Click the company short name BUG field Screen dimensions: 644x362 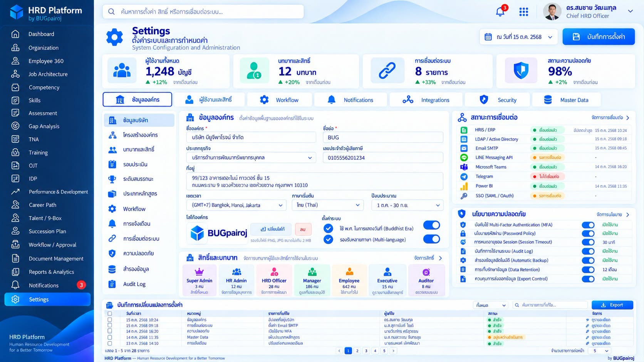pyautogui.click(x=383, y=137)
